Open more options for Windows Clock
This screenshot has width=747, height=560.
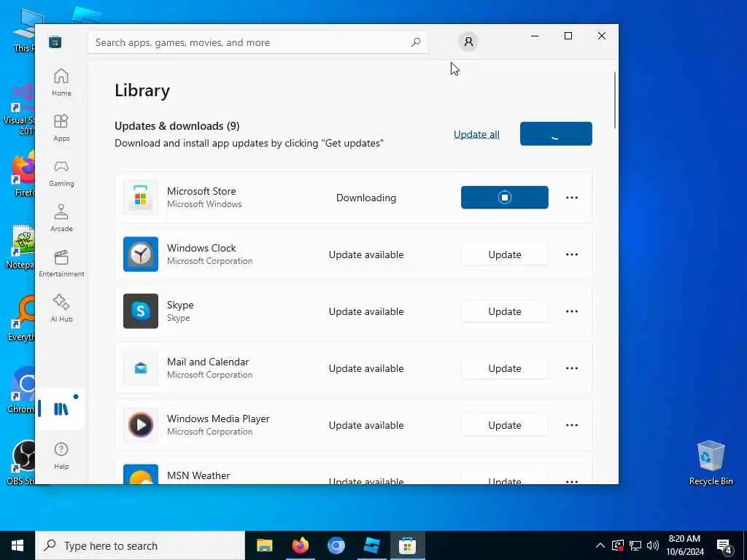click(x=572, y=254)
